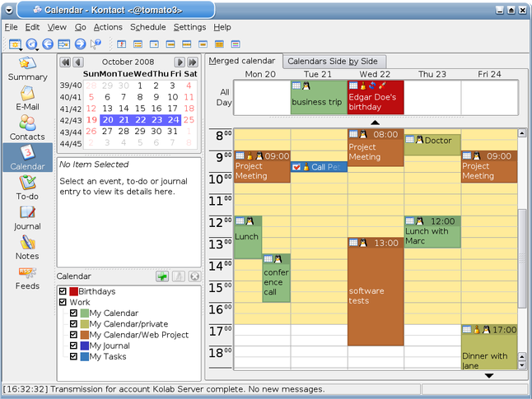
Task: Click the What's This help cursor icon
Action: [x=96, y=44]
